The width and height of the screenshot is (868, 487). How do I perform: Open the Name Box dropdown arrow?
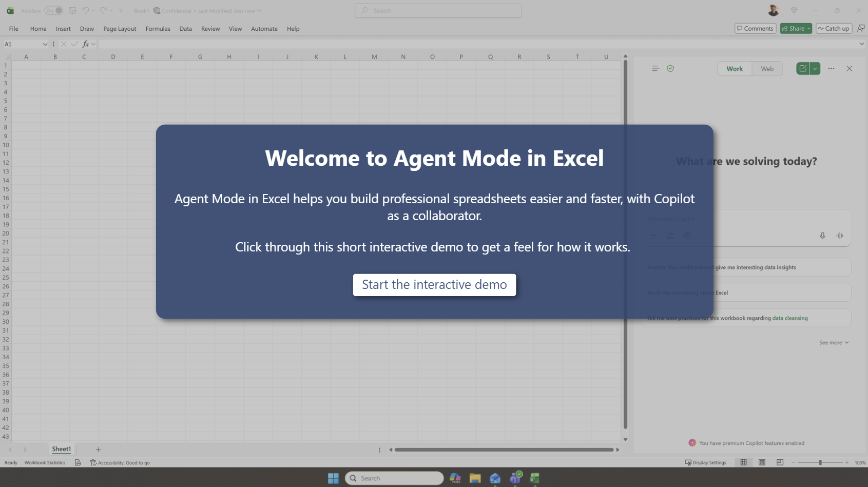point(45,44)
